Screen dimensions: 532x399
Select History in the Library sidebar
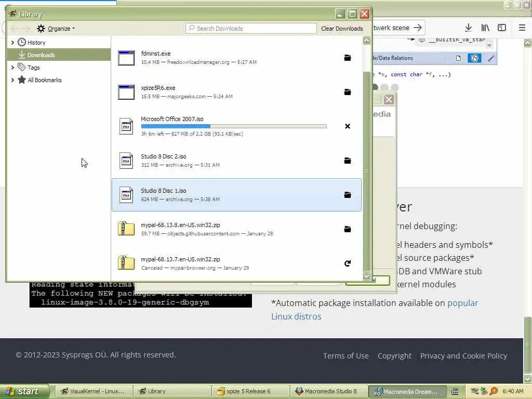point(36,43)
